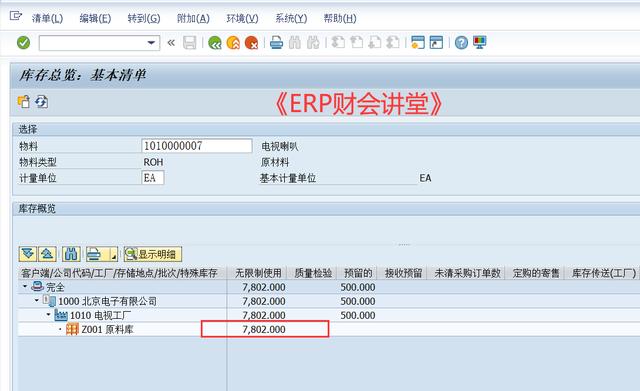The width and height of the screenshot is (640, 391).
Task: Click the Expand subtree icon in stock toolbar
Action: tap(28, 254)
